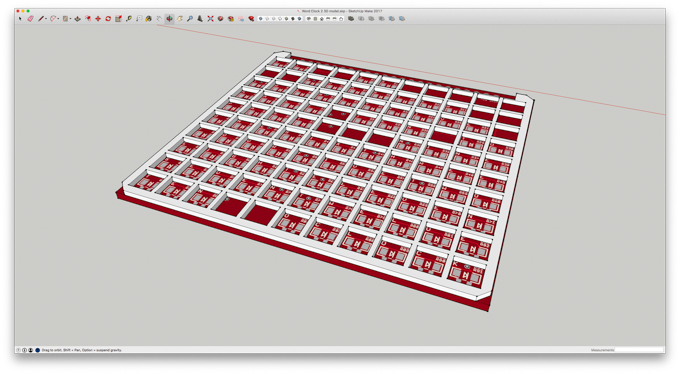Click the Measurements input box
Screen dimensions: 680x374
pyautogui.click(x=639, y=350)
